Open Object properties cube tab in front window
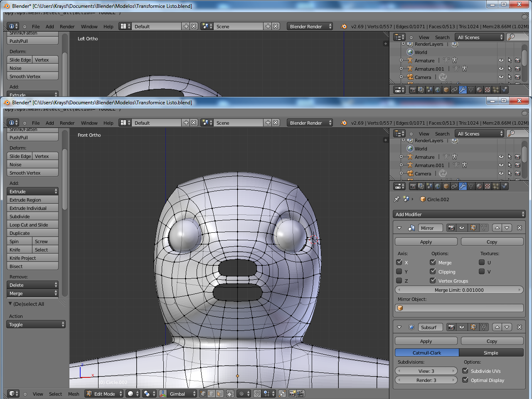532x399 pixels. point(446,186)
